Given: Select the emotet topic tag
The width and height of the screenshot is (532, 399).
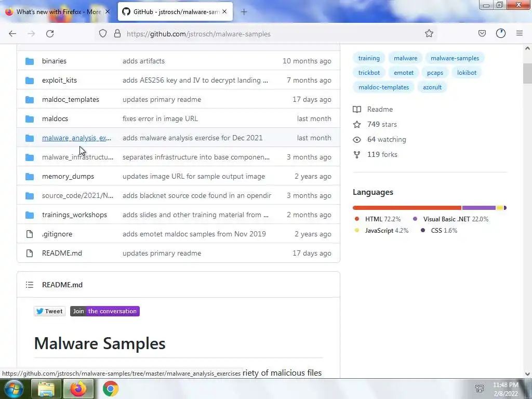Looking at the screenshot, I should [403, 73].
